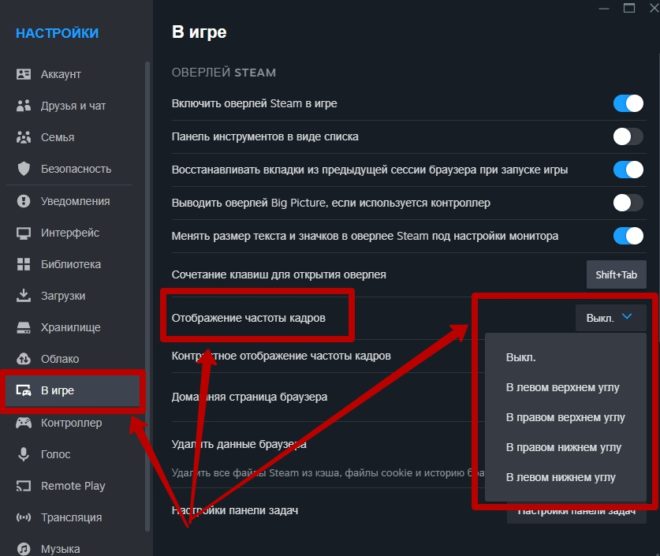The height and width of the screenshot is (556, 660).
Task: Choose В правом нижнем углу option
Action: (x=563, y=447)
